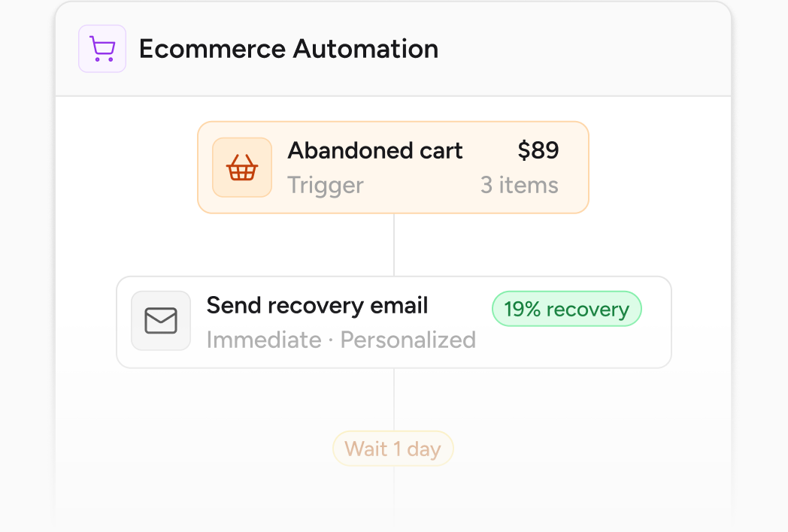This screenshot has height=532, width=788.
Task: Toggle the 19% recovery badge
Action: [566, 308]
